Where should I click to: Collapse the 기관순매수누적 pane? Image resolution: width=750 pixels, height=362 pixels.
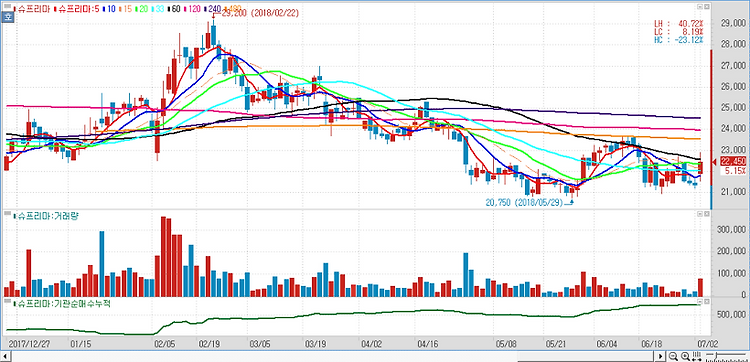pos(700,301)
